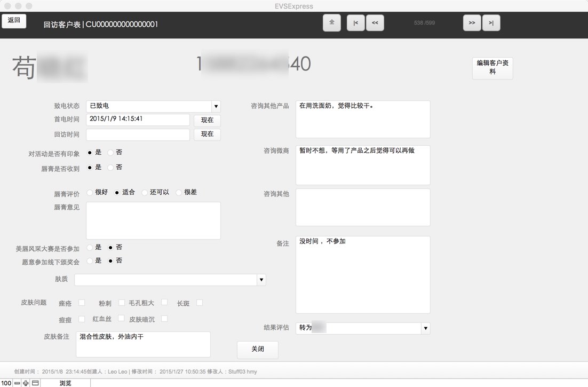Image resolution: width=588 pixels, height=387 pixels.
Task: Check the 长斑 box
Action: tap(200, 302)
